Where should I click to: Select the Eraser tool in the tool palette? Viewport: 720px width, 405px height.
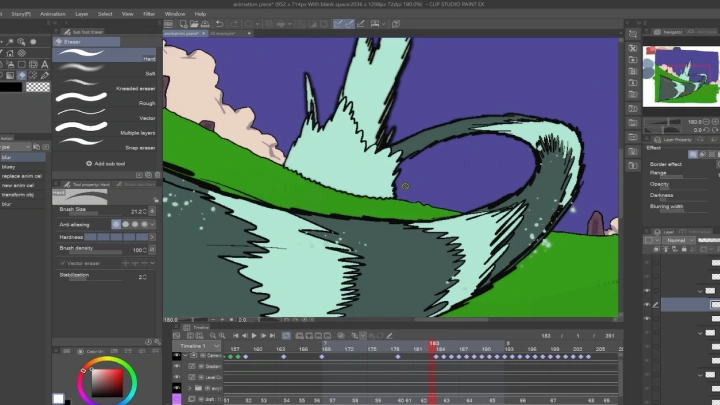[x=22, y=75]
